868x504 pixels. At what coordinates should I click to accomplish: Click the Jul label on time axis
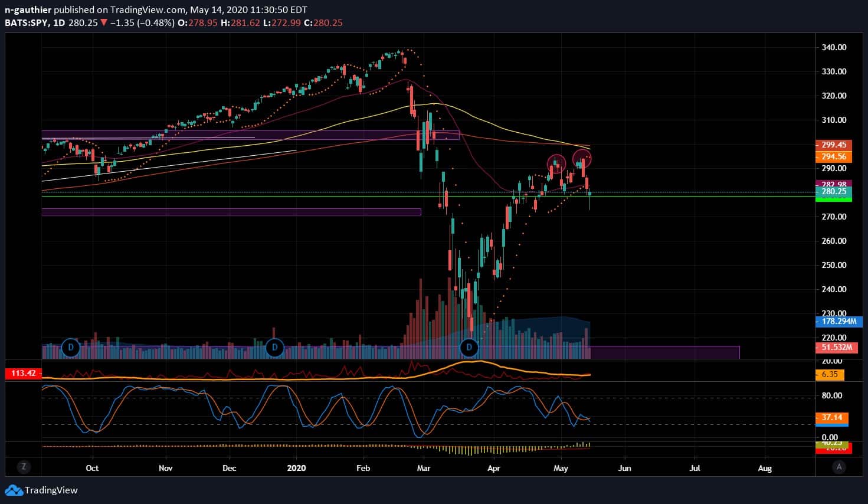695,469
